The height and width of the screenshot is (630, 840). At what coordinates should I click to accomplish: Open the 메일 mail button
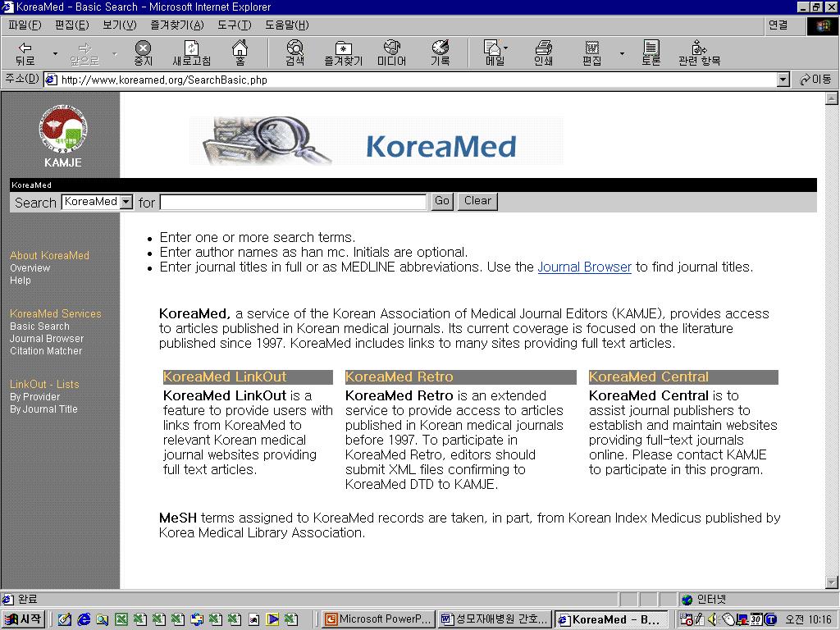pos(493,53)
